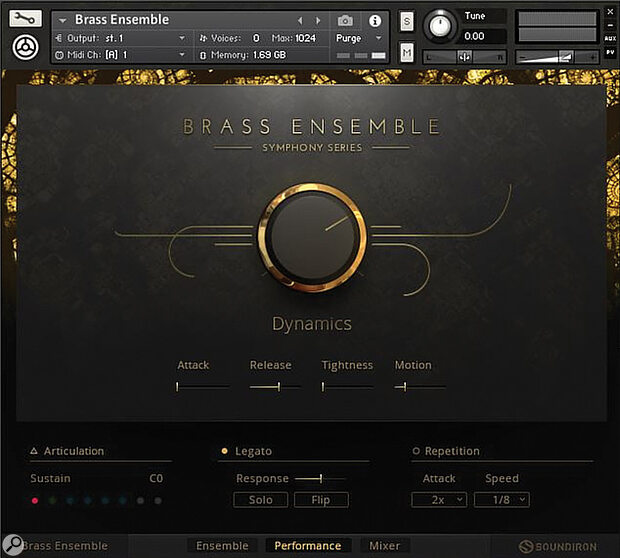Open the Repetition Attack 2x dropdown

coord(439,500)
